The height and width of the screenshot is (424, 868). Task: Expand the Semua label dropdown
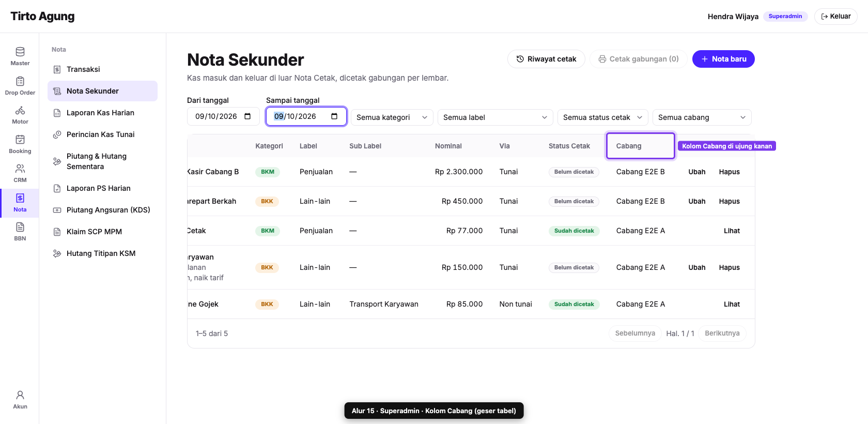click(495, 117)
